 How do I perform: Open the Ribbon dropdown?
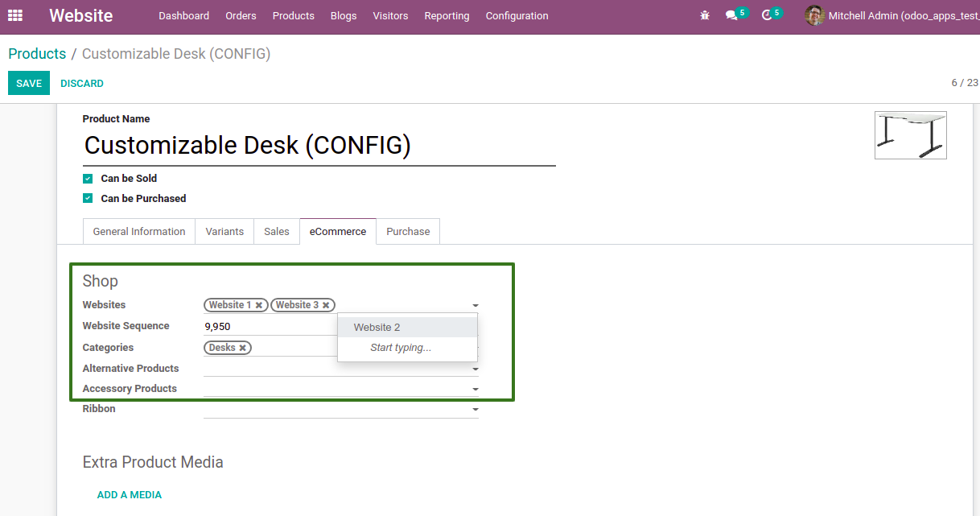(476, 410)
